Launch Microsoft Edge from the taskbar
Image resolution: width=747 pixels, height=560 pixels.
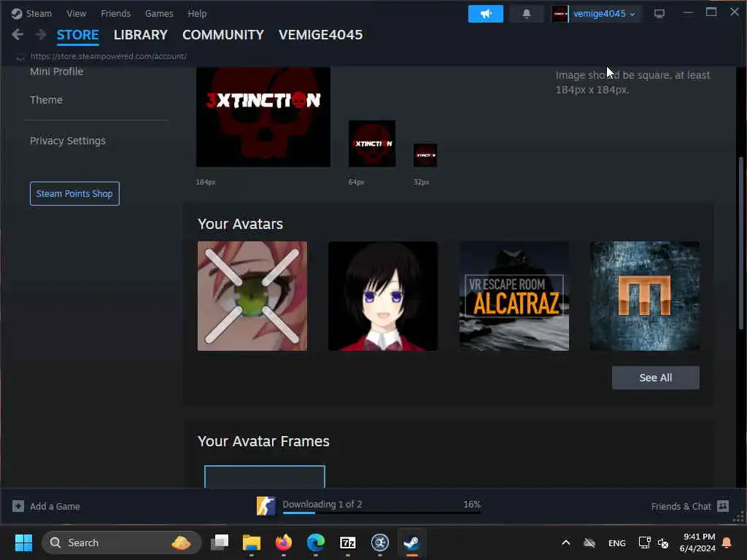coord(315,542)
